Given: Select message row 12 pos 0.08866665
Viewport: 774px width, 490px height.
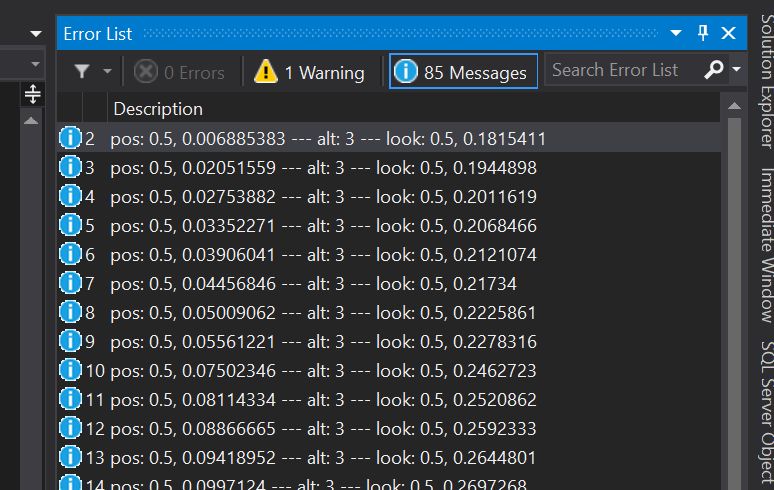Looking at the screenshot, I should (389, 429).
